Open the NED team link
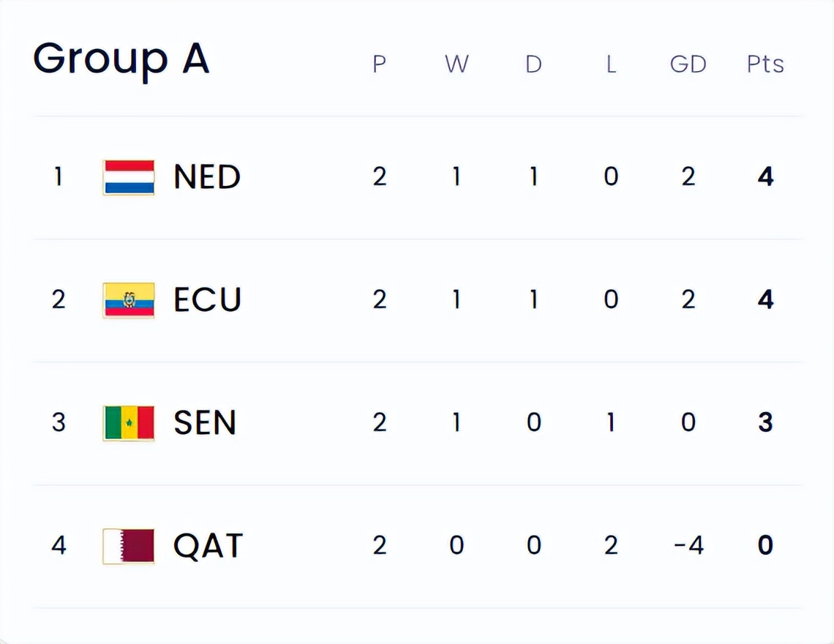 pyautogui.click(x=207, y=177)
